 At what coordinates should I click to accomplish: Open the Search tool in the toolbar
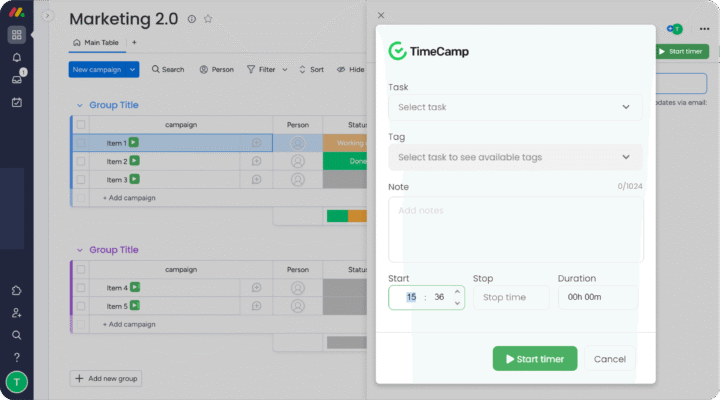click(x=168, y=69)
